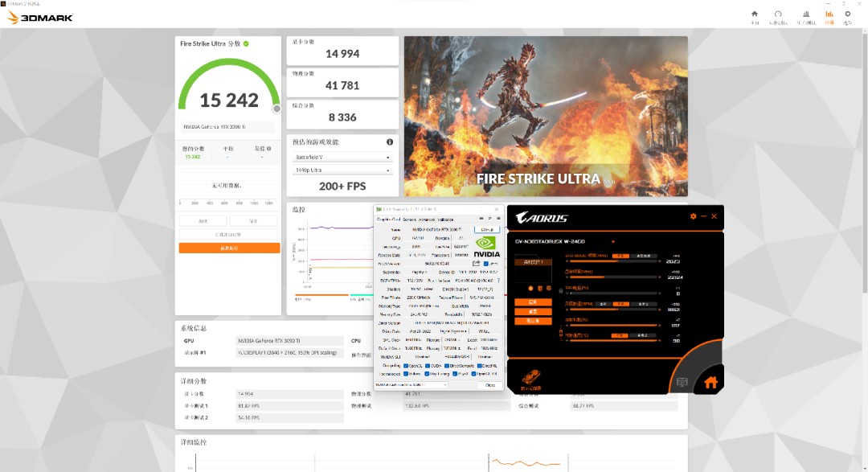
Task: Click the question mark beside Bus Interface in GPU-Z
Action: (498, 281)
